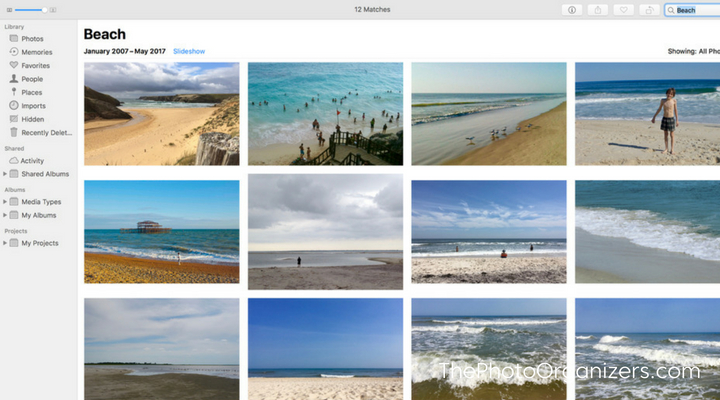Click the thumbnail size slider knob
The width and height of the screenshot is (720, 400).
tap(45, 10)
